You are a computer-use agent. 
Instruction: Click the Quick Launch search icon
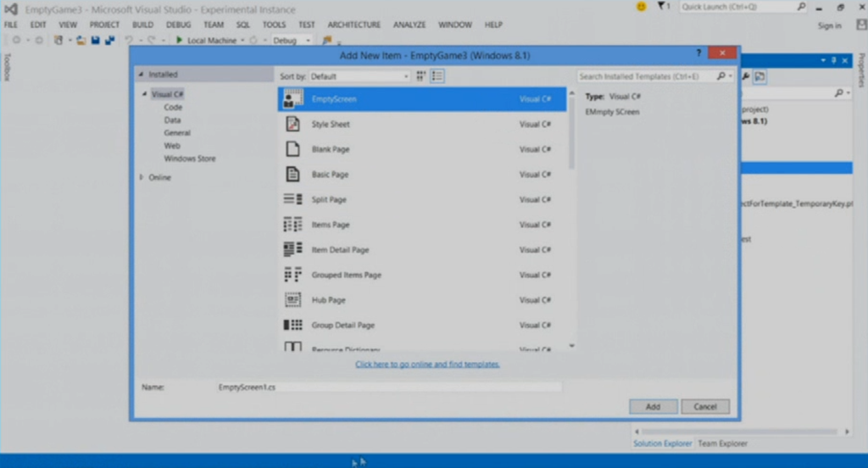click(x=801, y=7)
